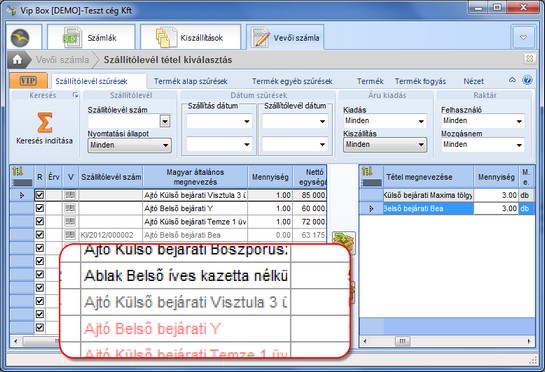Uncheck the checkbox for KI/2012/000002 row
545x372 pixels.
coord(40,235)
